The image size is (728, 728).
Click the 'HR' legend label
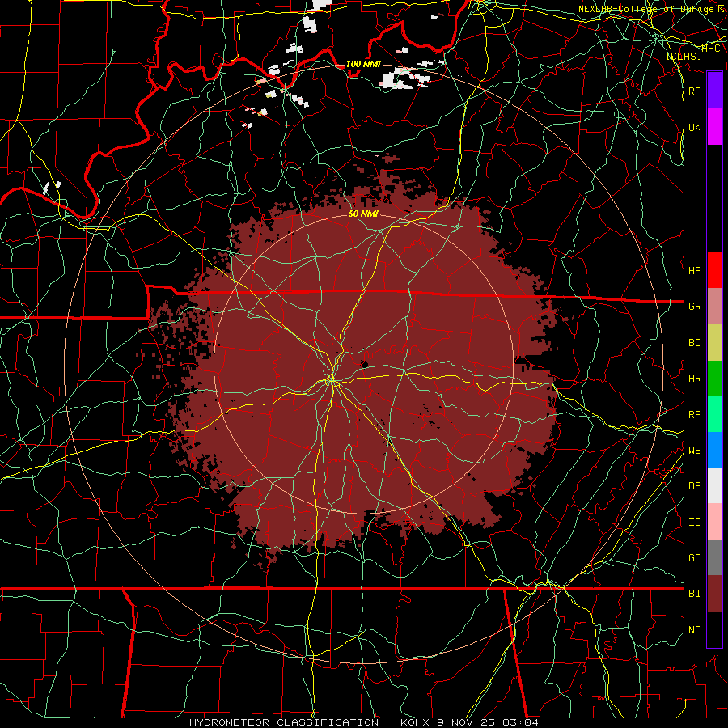click(694, 379)
